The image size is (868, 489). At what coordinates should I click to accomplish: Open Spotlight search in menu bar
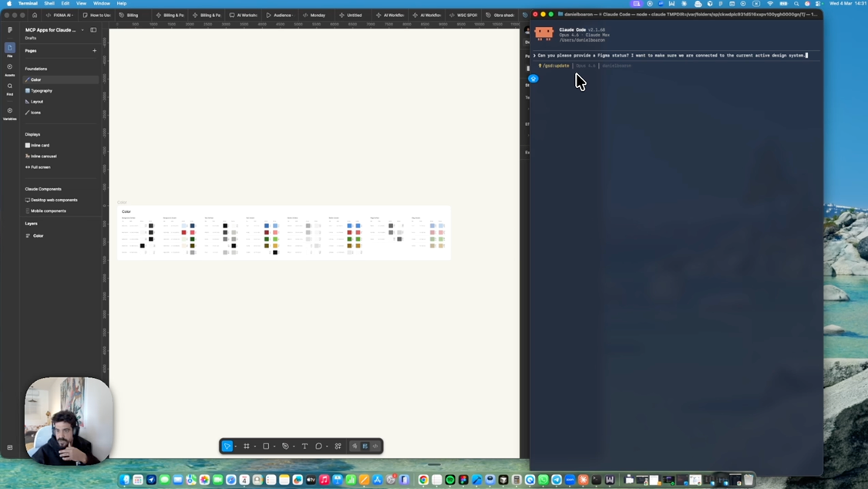click(796, 3)
